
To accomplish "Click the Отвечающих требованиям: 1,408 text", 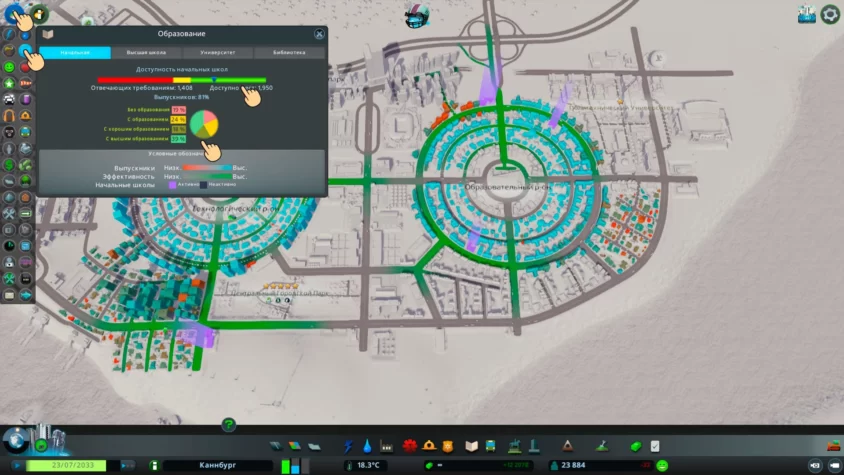I will pyautogui.click(x=142, y=88).
